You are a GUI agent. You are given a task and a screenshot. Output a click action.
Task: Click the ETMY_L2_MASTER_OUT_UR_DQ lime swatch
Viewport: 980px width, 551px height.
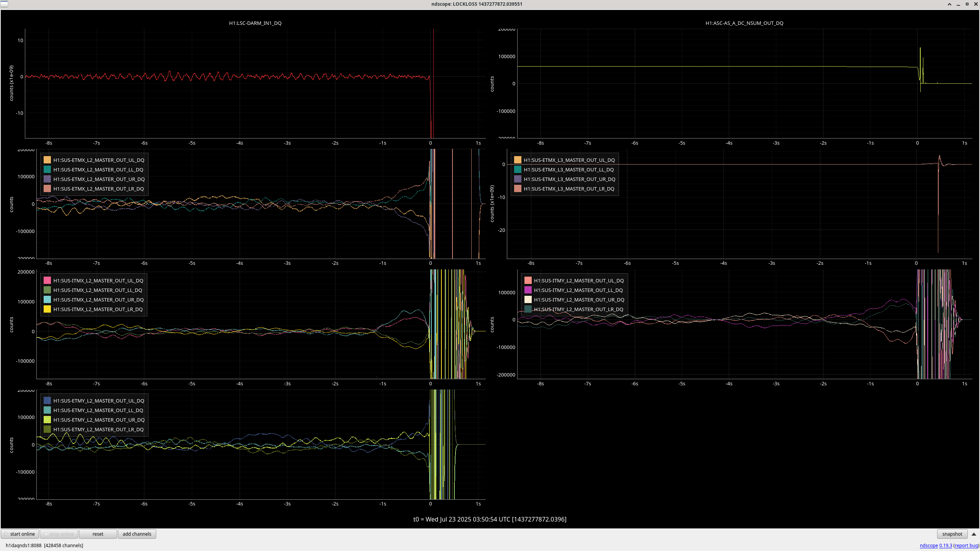coord(47,420)
